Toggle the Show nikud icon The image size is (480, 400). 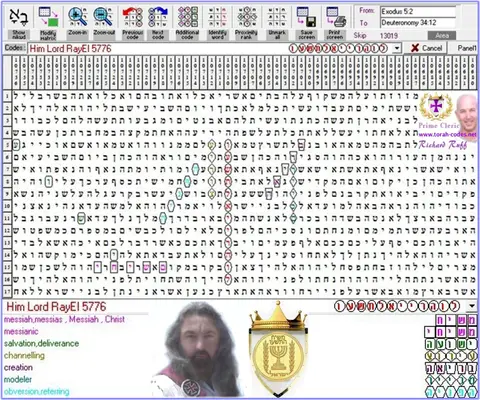(19, 17)
